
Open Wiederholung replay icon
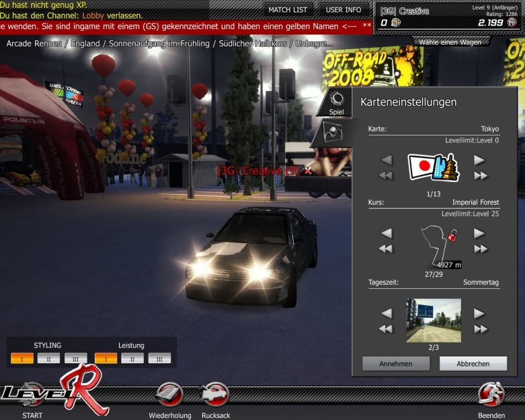coord(169,395)
